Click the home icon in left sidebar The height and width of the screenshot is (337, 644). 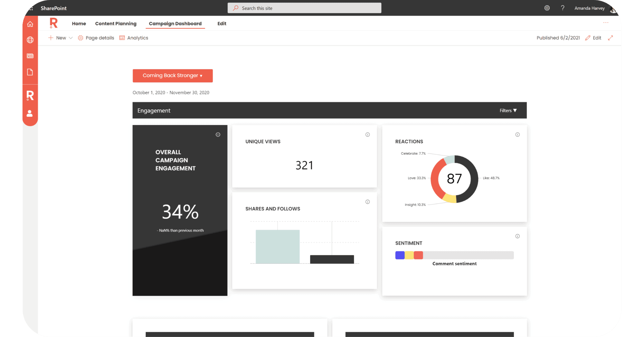[30, 24]
